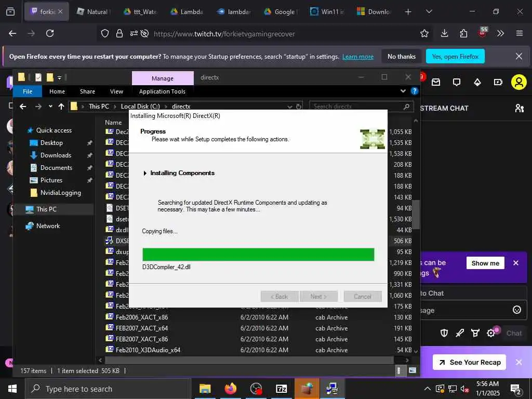
Task: Open the stream chat community users icon
Action: tap(519, 108)
